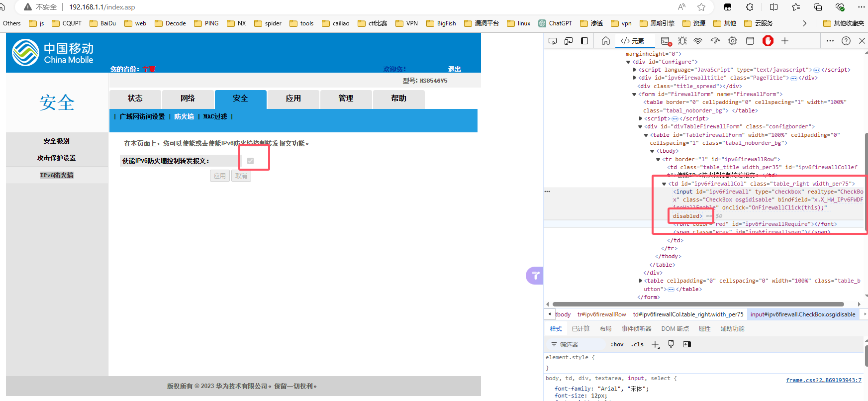Toggle the DevTools sidebar panel icon
Screen dimensions: 868x401
click(x=584, y=41)
